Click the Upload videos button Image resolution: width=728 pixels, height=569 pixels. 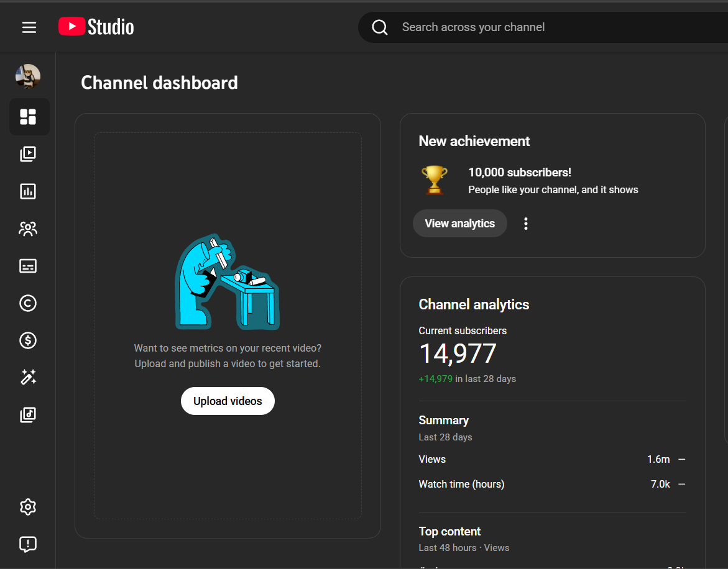(x=228, y=401)
